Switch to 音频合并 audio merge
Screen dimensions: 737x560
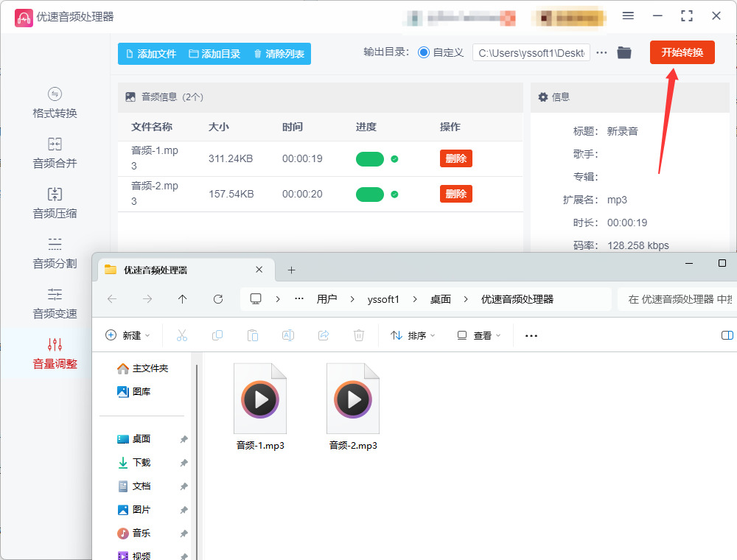(x=55, y=153)
